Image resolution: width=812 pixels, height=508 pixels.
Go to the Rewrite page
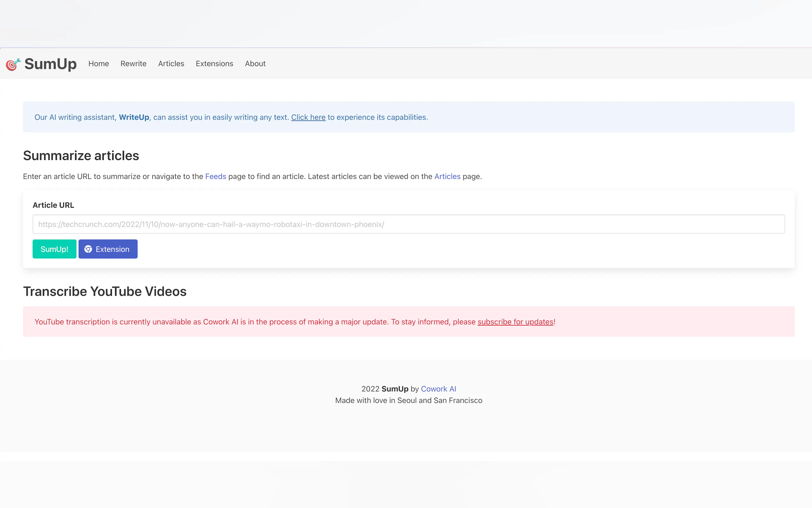pyautogui.click(x=133, y=63)
